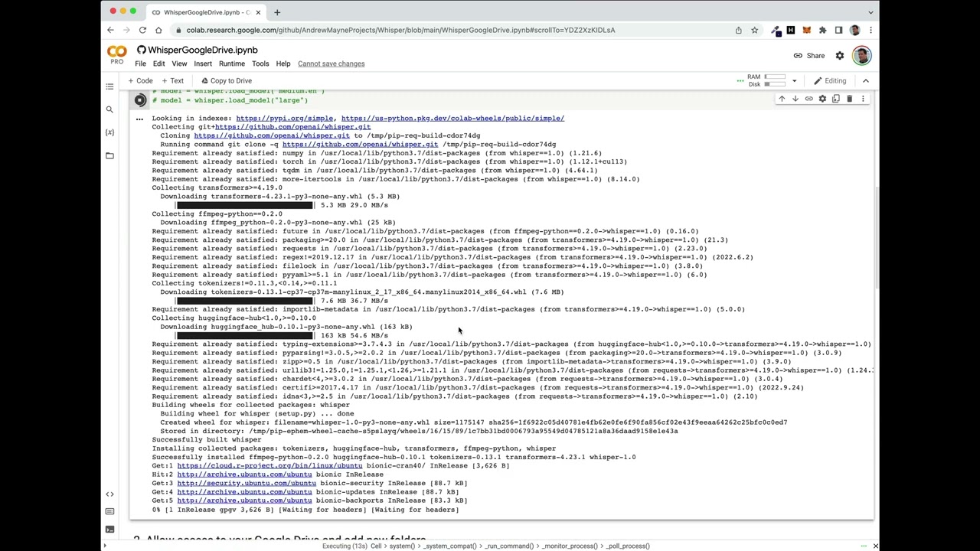The width and height of the screenshot is (980, 551).
Task: Share the page from address bar
Action: tap(738, 30)
